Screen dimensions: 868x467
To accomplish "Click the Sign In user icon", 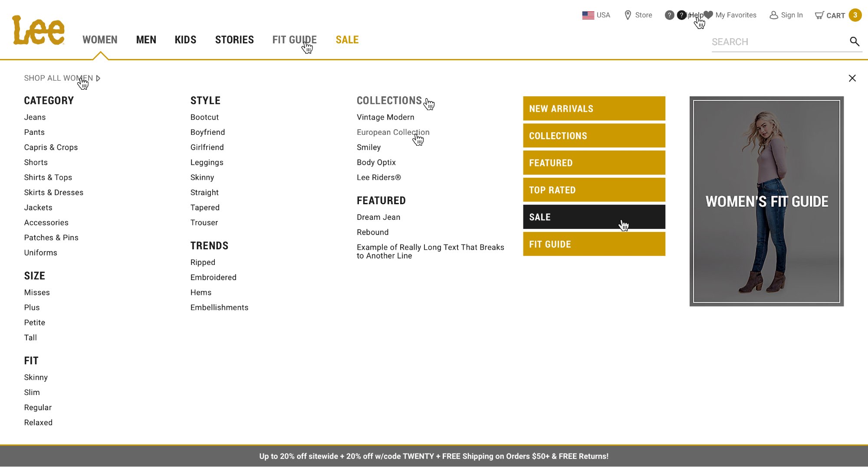I will [773, 15].
